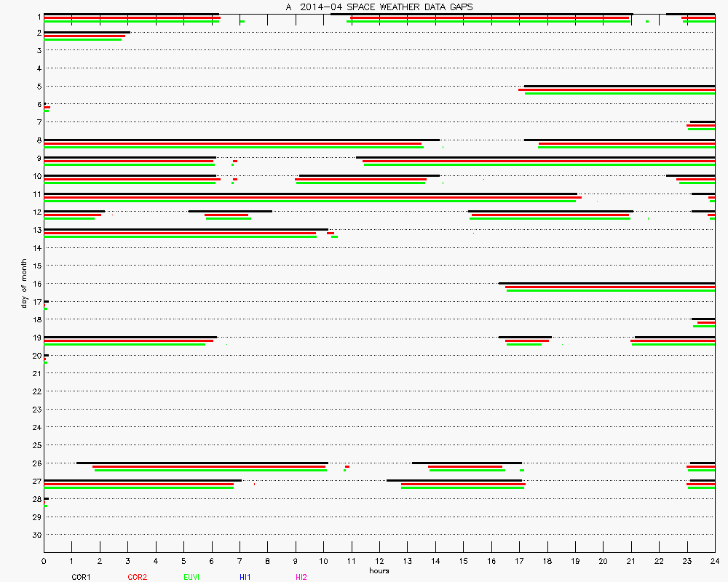Click the red COR2 bar on day 2
This screenshot has height=582, width=728.
click(x=84, y=36)
